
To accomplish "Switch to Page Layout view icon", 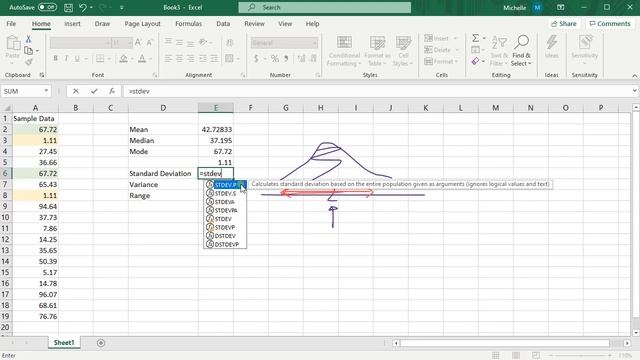I will pyautogui.click(x=516, y=356).
